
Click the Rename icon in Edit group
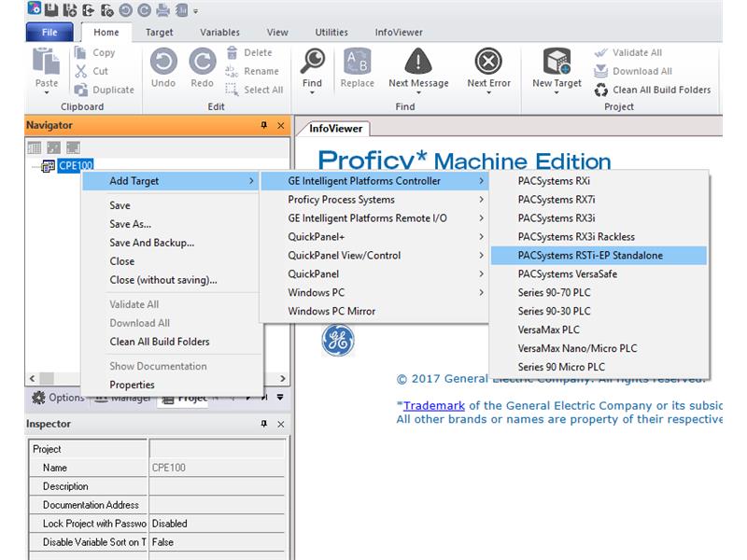(232, 71)
